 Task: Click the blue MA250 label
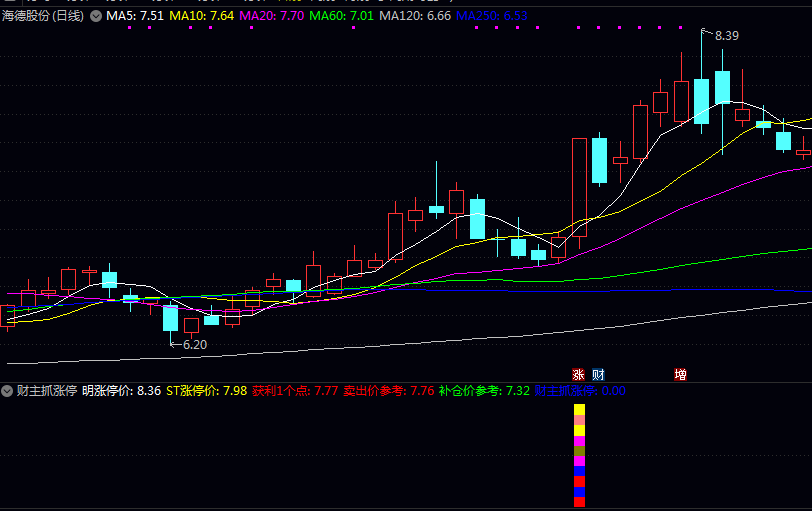point(491,16)
